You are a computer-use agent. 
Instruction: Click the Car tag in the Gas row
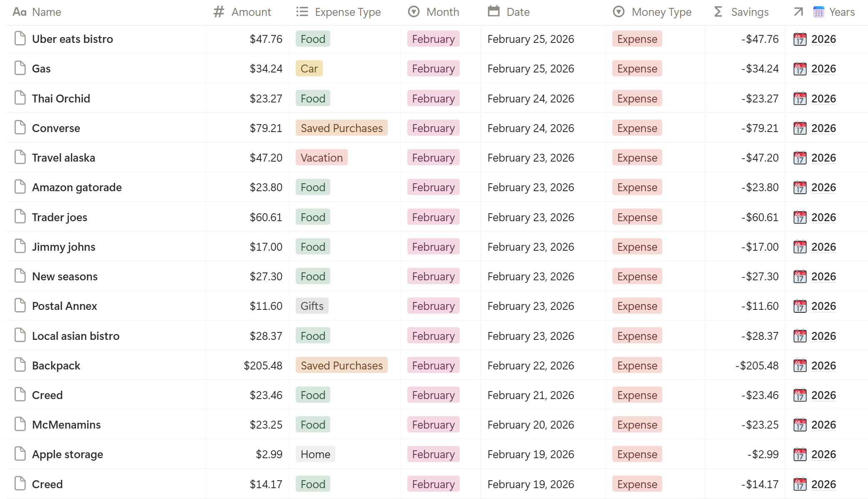[x=309, y=68]
